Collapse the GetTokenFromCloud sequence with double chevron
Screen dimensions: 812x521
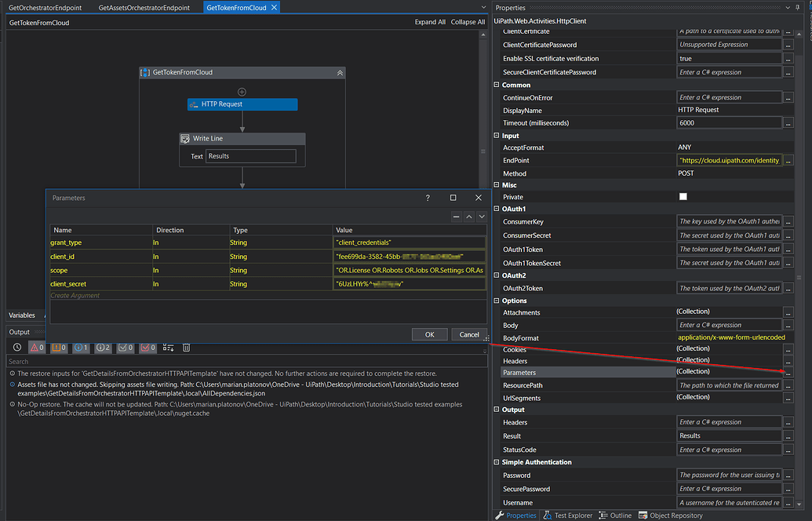click(x=340, y=73)
